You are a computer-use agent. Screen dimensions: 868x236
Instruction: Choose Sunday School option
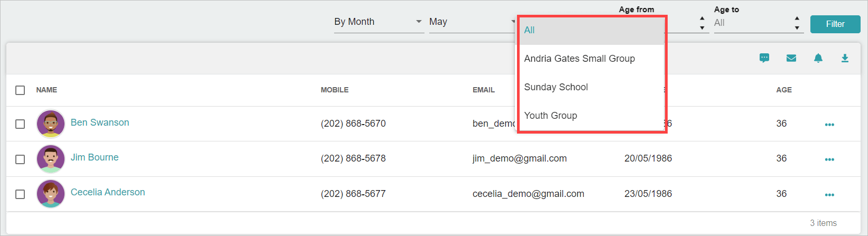coord(590,87)
